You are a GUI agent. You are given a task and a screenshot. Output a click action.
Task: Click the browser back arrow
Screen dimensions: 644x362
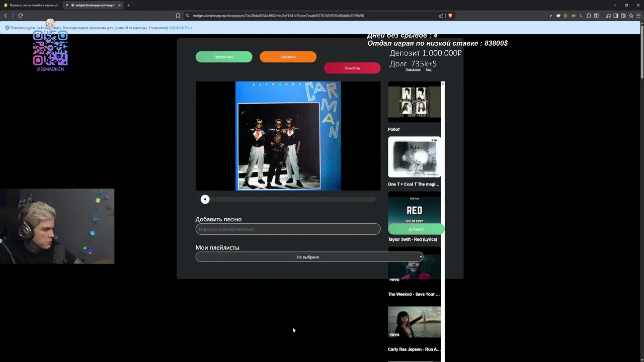[6, 16]
